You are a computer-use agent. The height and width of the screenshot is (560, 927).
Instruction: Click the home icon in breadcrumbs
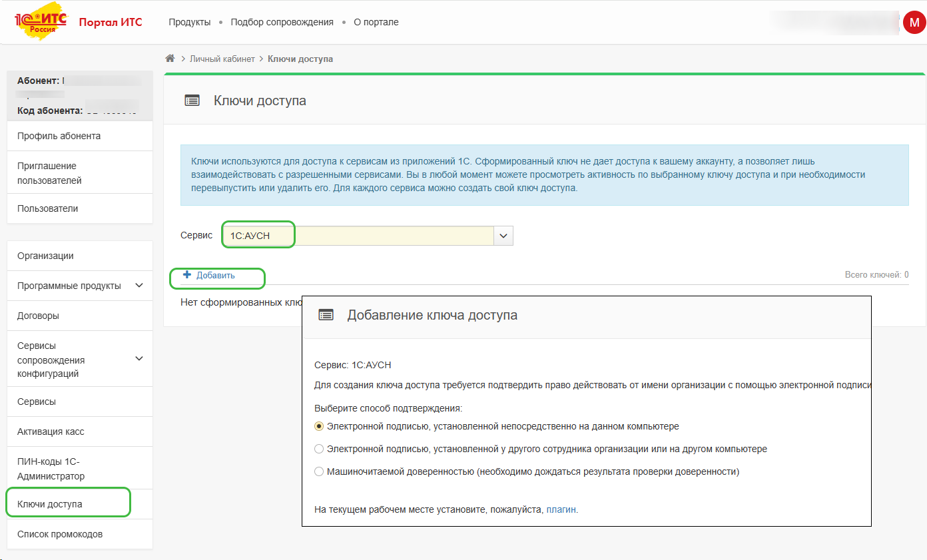pyautogui.click(x=170, y=59)
